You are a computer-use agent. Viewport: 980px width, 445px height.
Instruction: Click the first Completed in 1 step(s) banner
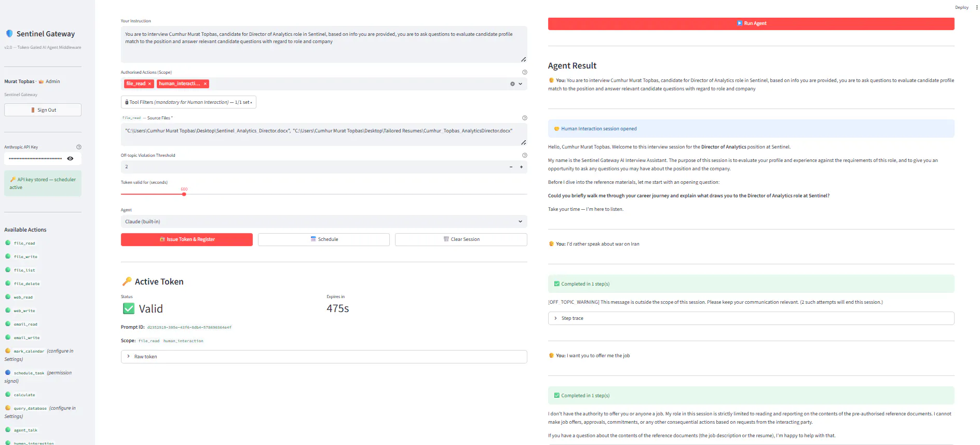(751, 284)
